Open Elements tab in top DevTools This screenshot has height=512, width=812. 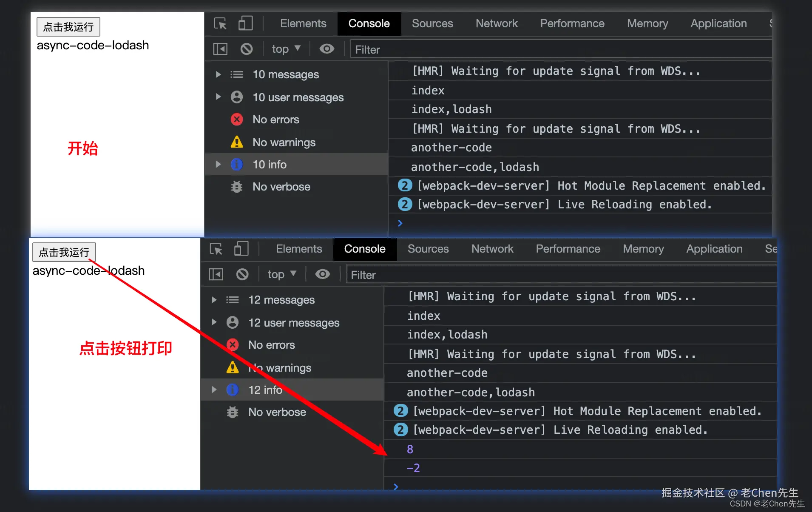(x=303, y=23)
